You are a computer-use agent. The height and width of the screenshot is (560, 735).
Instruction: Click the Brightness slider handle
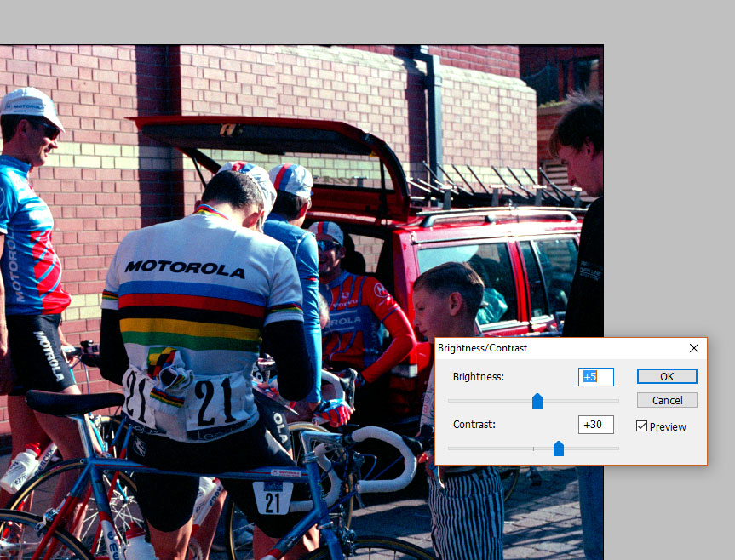pos(537,401)
